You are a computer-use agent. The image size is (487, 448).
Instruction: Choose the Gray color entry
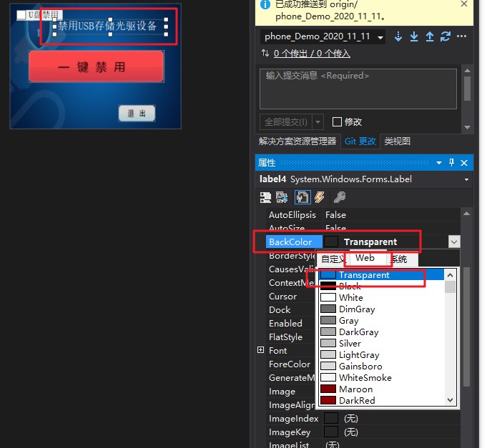click(x=382, y=321)
